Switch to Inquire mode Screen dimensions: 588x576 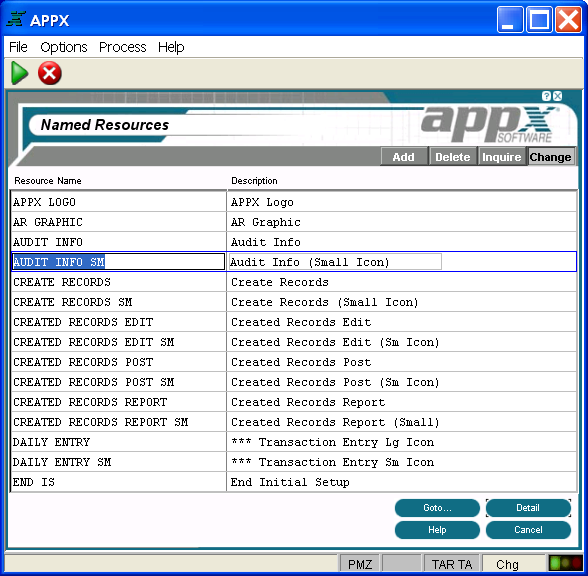pos(502,157)
